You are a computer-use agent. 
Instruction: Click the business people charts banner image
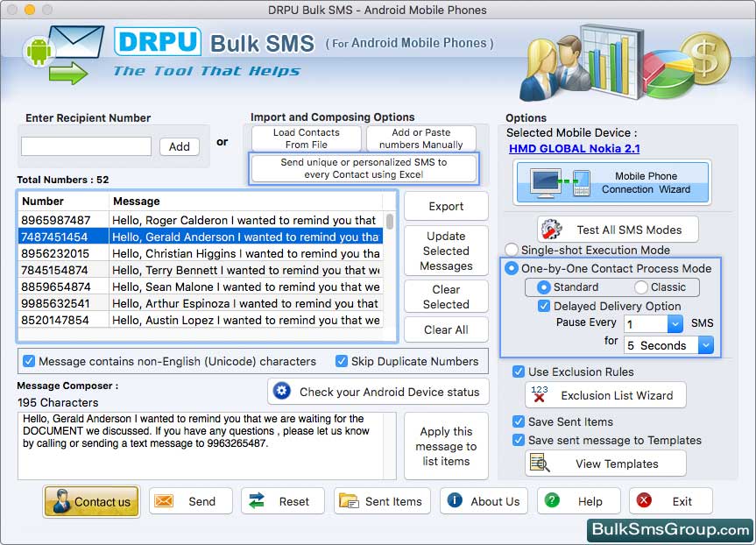[x=625, y=63]
